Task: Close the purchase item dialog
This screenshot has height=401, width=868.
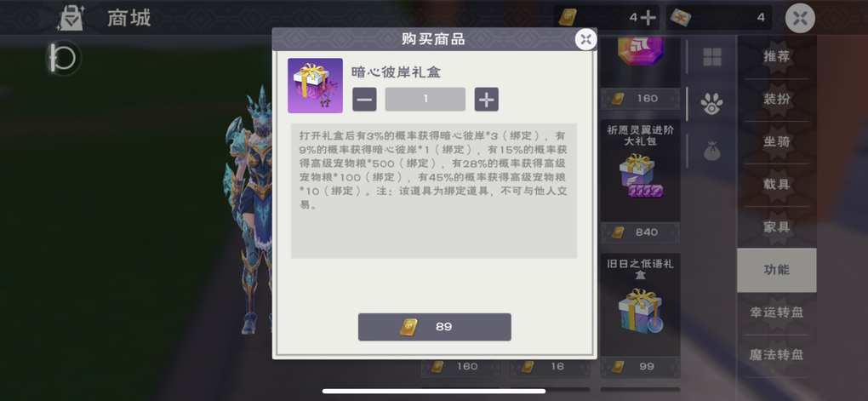Action: 586,39
